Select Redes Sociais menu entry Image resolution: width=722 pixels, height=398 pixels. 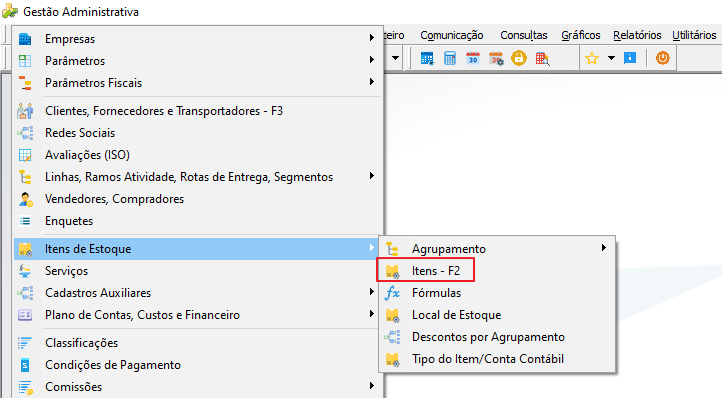click(198, 133)
